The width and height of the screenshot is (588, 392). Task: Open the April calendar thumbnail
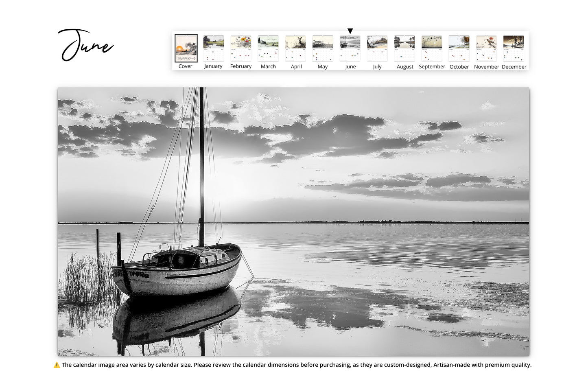click(295, 48)
